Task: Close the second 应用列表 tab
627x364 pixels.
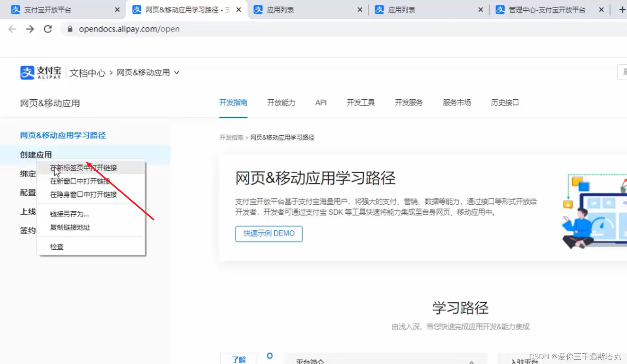Action: pyautogui.click(x=480, y=9)
